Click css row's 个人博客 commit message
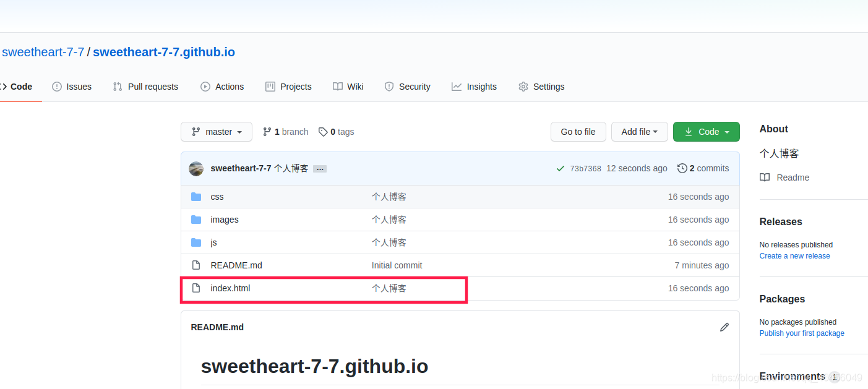 pos(389,197)
